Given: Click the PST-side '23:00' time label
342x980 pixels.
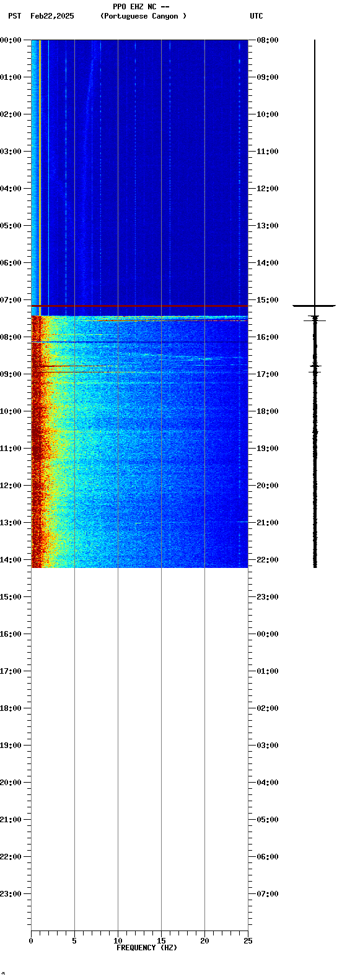Looking at the screenshot, I should (11, 894).
